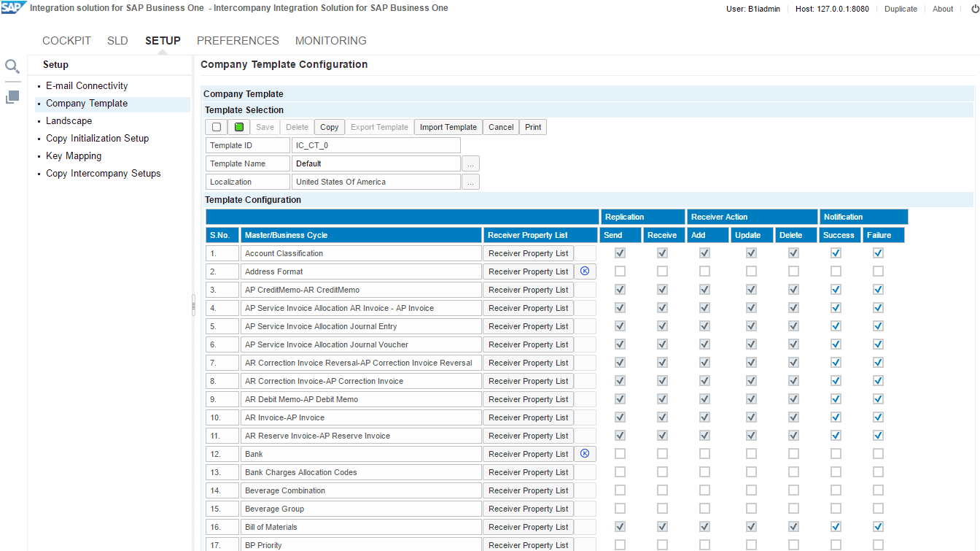
Task: Click the 'AR Debit Memo-AP Debit Memo' cell
Action: tap(361, 399)
